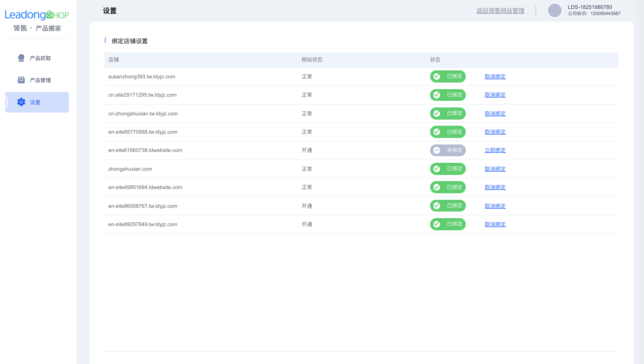Click 返回领售网站管理 link

[x=500, y=11]
